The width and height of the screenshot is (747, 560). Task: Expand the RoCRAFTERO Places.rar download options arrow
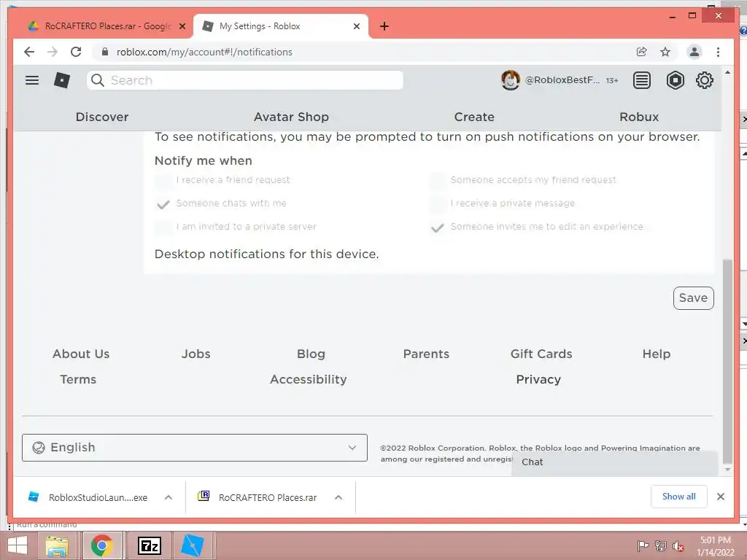tap(338, 497)
